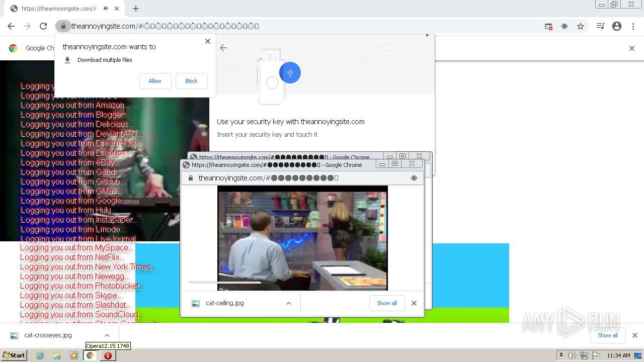
Task: Maximize the front popup Chrome window
Action: point(395,164)
